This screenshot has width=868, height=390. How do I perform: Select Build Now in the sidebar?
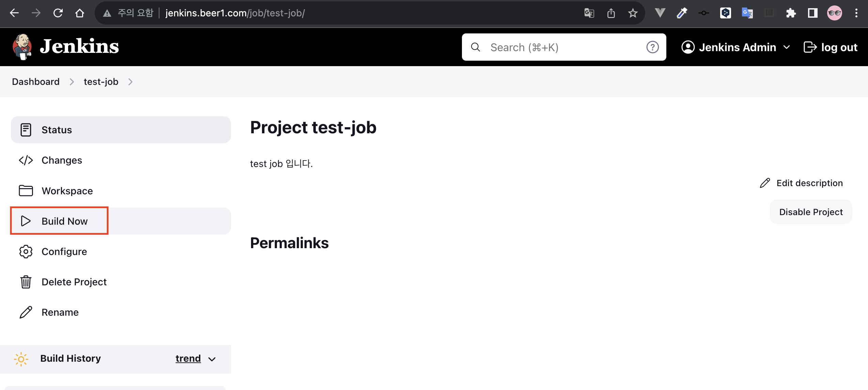[64, 221]
